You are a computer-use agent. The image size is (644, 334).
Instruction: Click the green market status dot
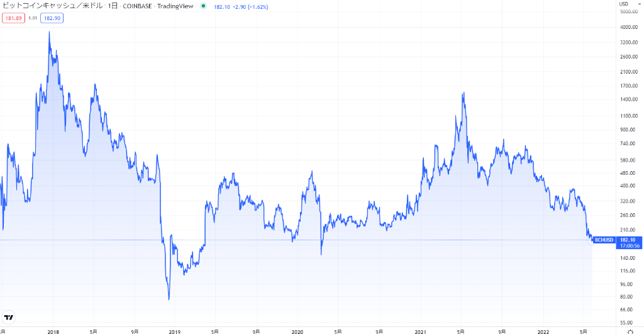tap(203, 6)
